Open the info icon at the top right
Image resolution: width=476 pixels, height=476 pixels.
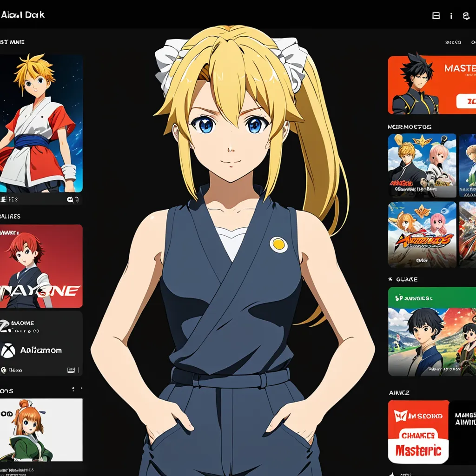click(x=452, y=15)
